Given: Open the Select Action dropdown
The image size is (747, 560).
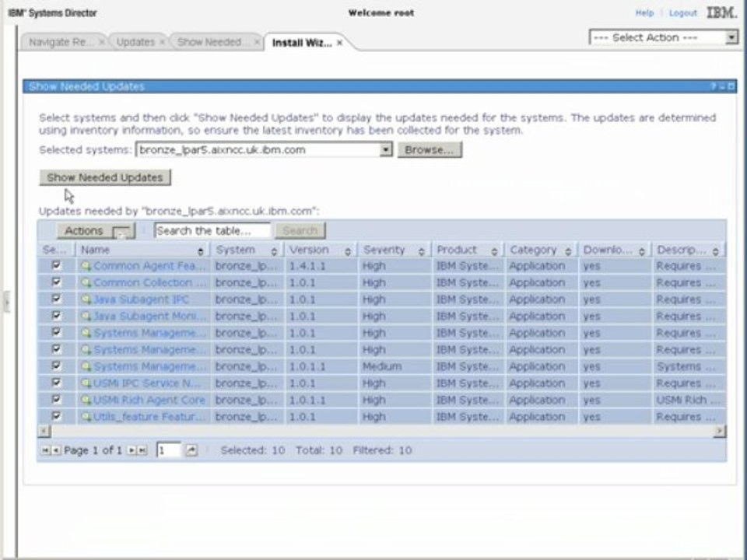Looking at the screenshot, I should tap(664, 37).
